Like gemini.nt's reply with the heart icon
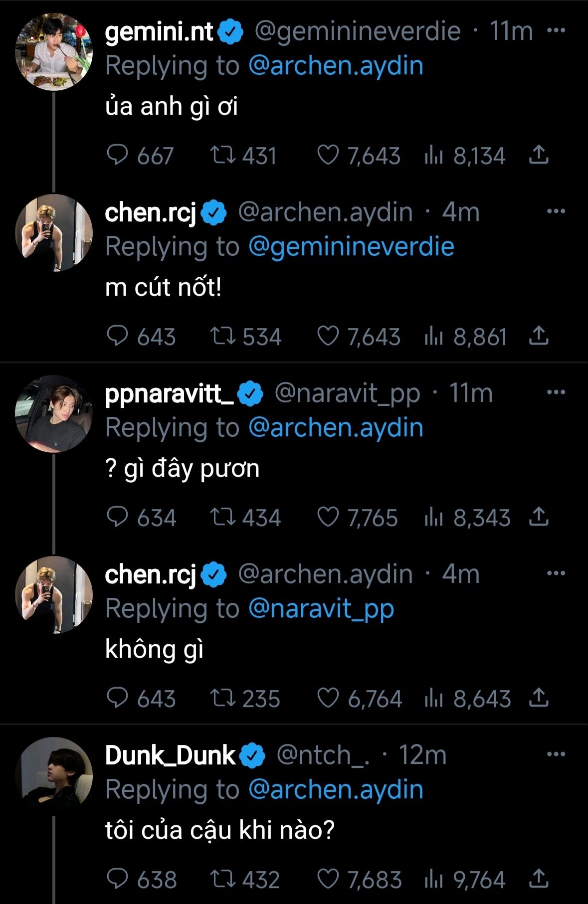The width and height of the screenshot is (588, 904). [x=328, y=155]
